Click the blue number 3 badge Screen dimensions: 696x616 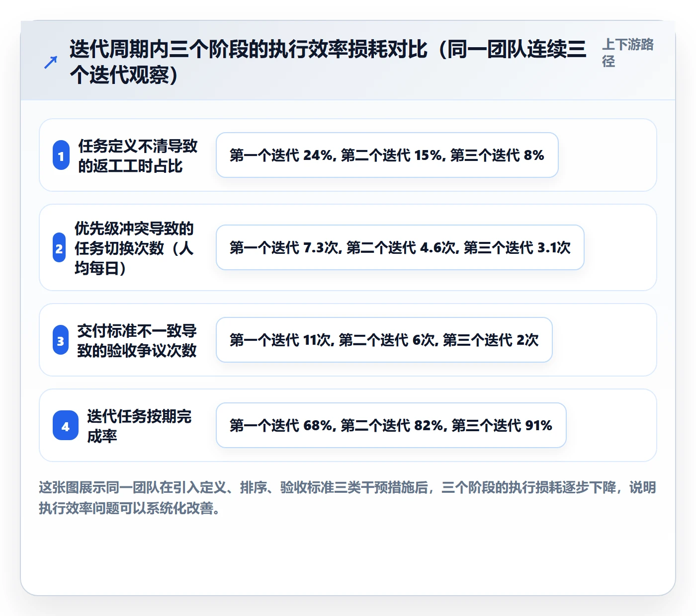[x=61, y=340]
